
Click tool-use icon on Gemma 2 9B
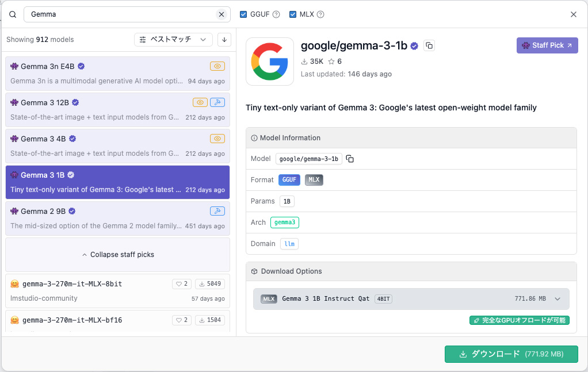217,211
